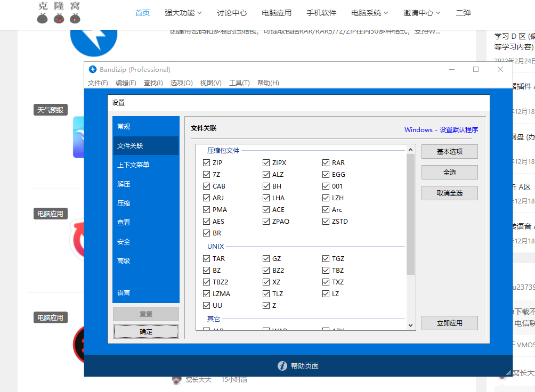Image resolution: width=535 pixels, height=392 pixels.
Task: Open the Windows - 设置默认程序 link
Action: pyautogui.click(x=441, y=129)
